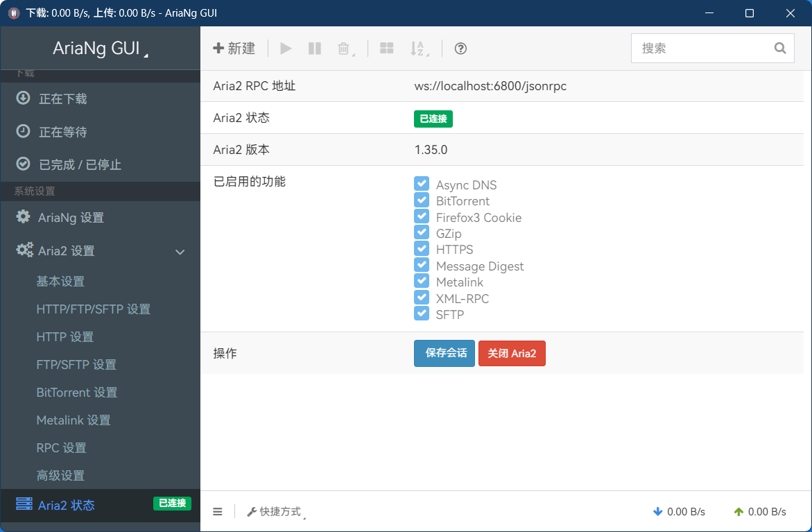Close the AriaNg GUI window
Image resolution: width=812 pixels, height=532 pixels.
791,13
